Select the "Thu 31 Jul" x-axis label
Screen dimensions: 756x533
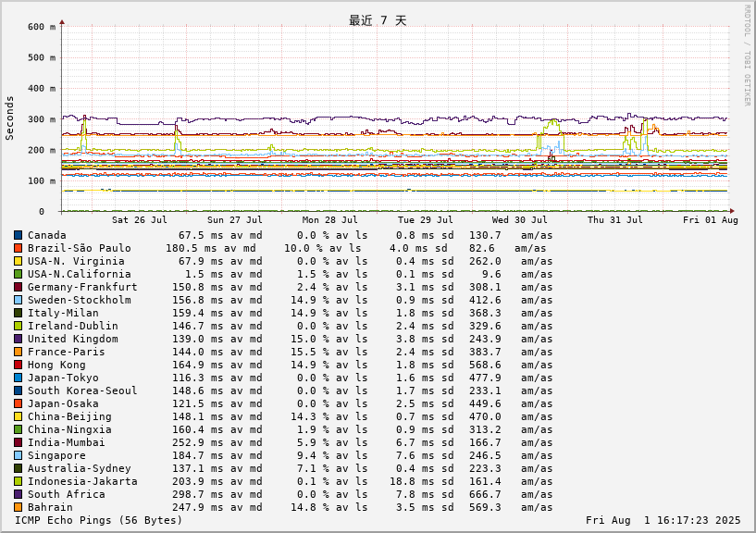coord(615,220)
